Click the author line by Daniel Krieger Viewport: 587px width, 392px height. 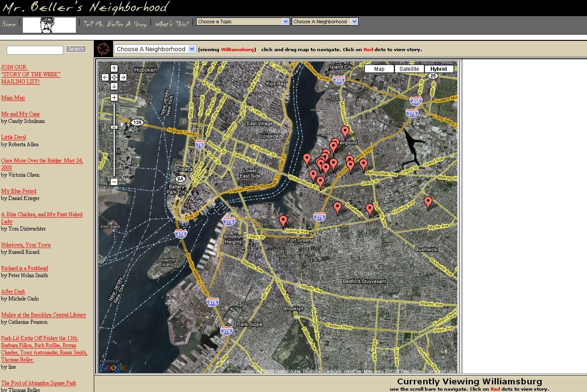tap(20, 198)
